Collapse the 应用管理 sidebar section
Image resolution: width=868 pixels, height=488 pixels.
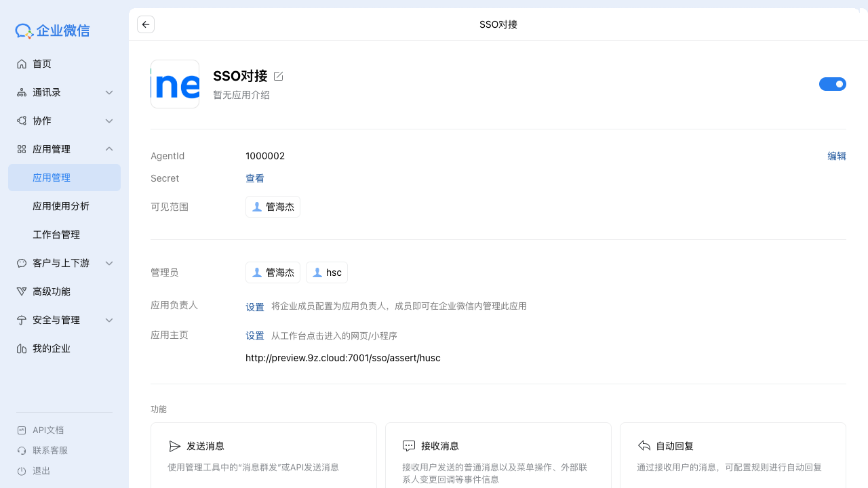click(x=108, y=148)
